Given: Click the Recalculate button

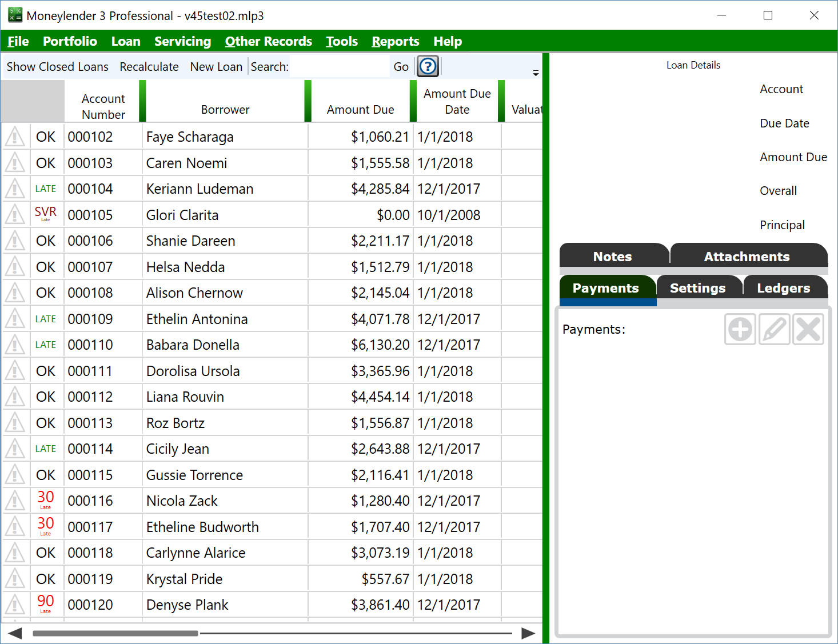Looking at the screenshot, I should click(149, 67).
